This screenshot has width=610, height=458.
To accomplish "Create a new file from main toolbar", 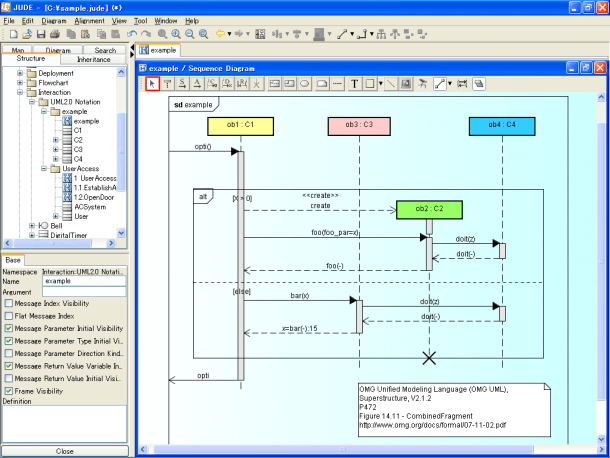I will pos(14,34).
